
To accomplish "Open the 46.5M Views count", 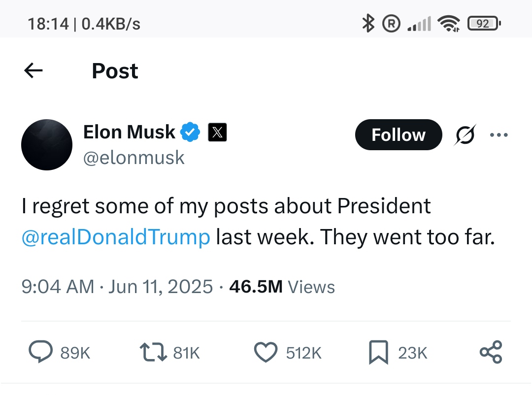I will click(282, 287).
